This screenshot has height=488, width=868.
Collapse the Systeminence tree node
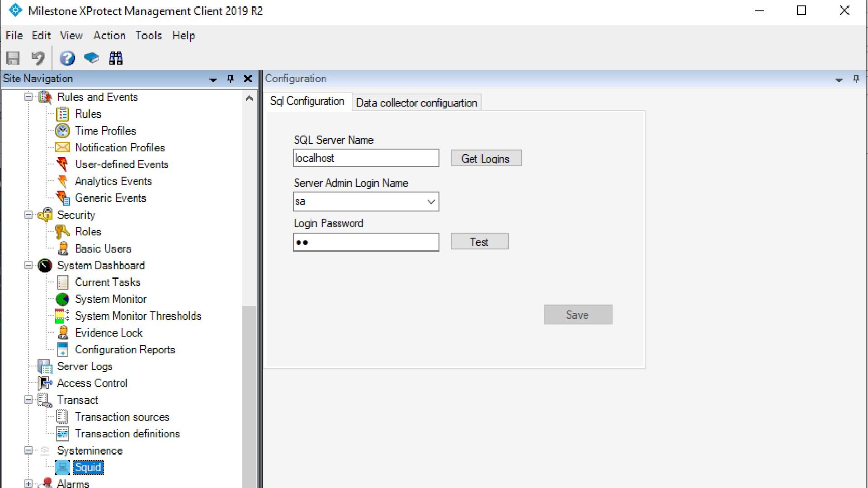pyautogui.click(x=28, y=450)
